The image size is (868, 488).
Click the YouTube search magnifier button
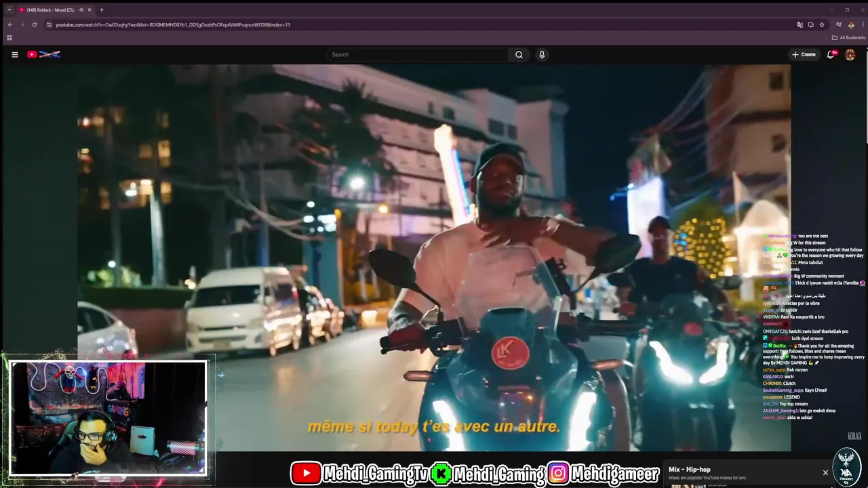point(519,54)
